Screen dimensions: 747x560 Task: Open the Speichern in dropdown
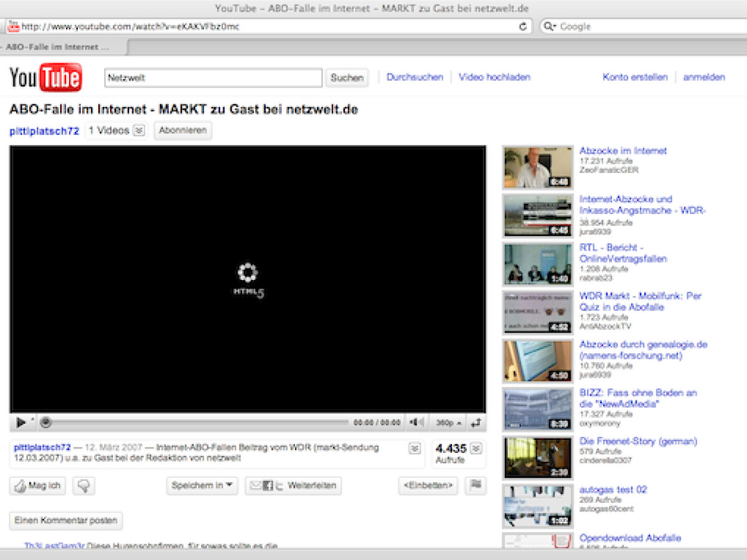(202, 485)
